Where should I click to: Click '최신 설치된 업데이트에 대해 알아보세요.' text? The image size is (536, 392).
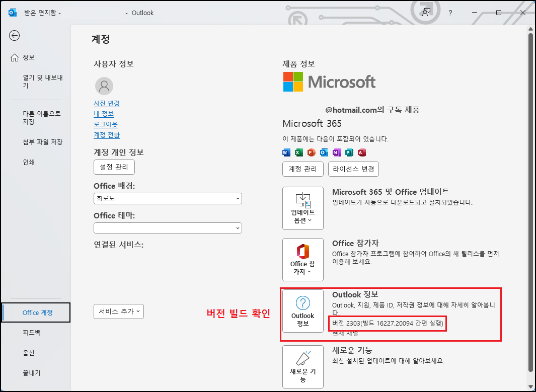[389, 361]
